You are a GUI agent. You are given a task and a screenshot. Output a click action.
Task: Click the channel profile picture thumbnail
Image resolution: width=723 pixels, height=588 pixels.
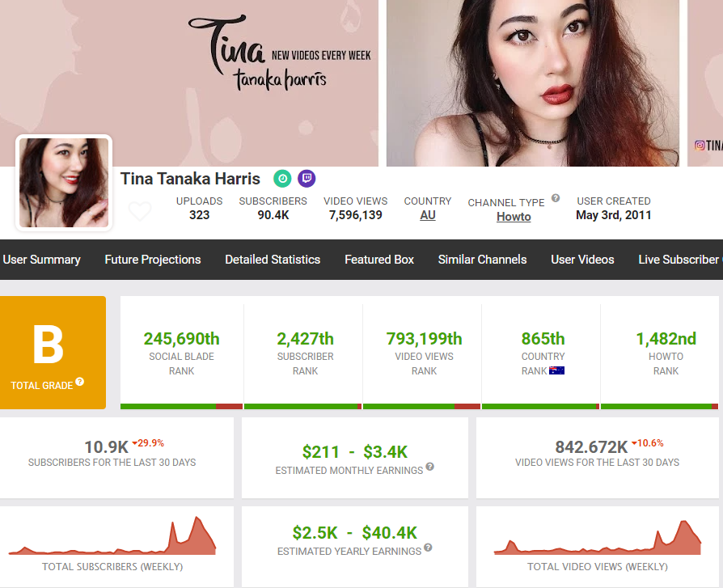64,183
